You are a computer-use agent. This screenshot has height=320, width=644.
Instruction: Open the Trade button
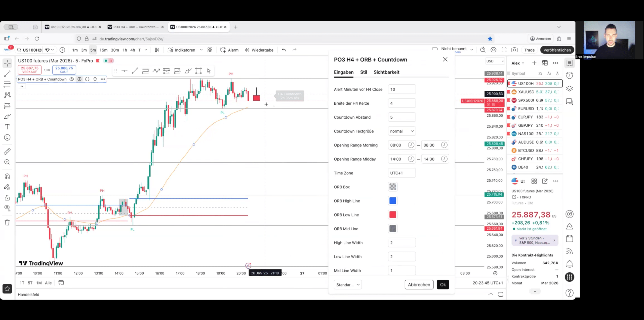tap(529, 50)
